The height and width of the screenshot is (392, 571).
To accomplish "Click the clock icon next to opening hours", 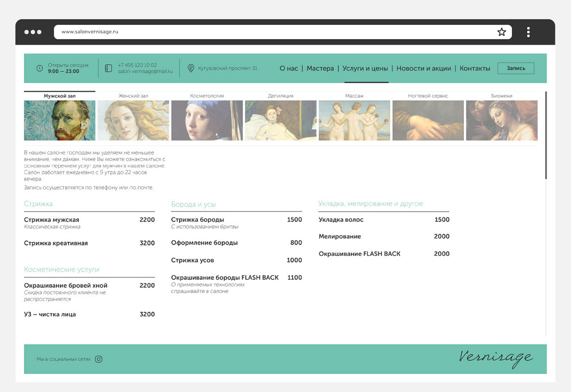I will (39, 69).
